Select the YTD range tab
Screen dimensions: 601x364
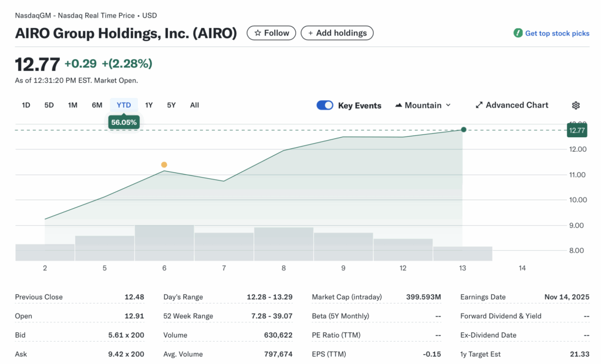(124, 106)
